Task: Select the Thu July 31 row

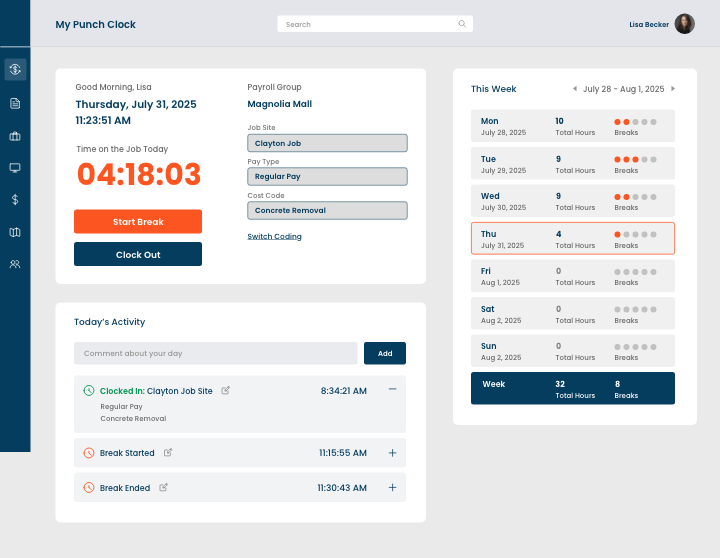Action: click(573, 238)
